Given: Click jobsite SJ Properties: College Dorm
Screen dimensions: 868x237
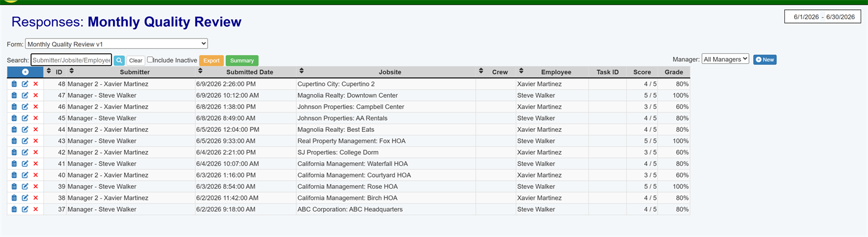Looking at the screenshot, I should [339, 152].
